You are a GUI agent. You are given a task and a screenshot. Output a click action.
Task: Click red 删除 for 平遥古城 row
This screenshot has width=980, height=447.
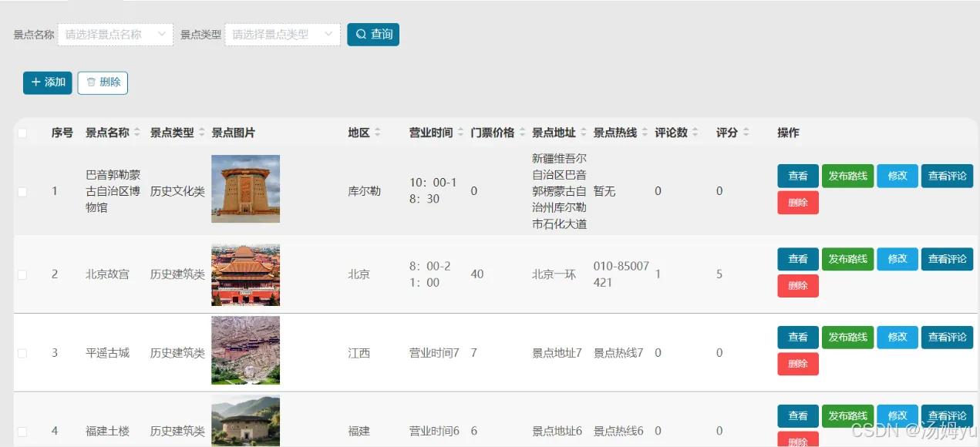click(x=798, y=364)
